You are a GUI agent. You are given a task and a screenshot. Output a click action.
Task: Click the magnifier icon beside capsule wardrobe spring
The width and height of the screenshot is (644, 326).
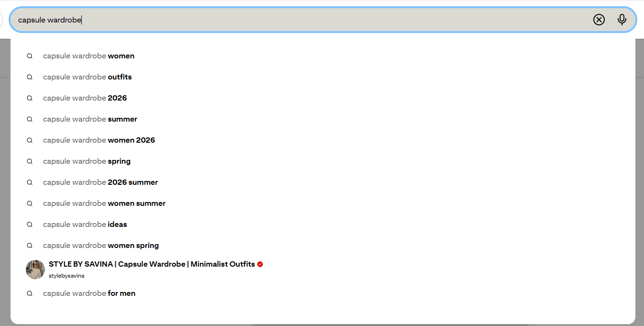coord(30,161)
